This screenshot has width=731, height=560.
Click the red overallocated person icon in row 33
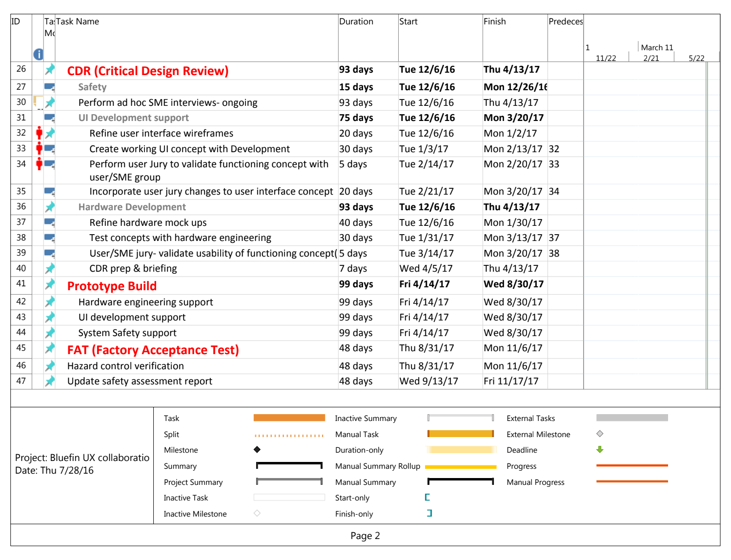[39, 148]
